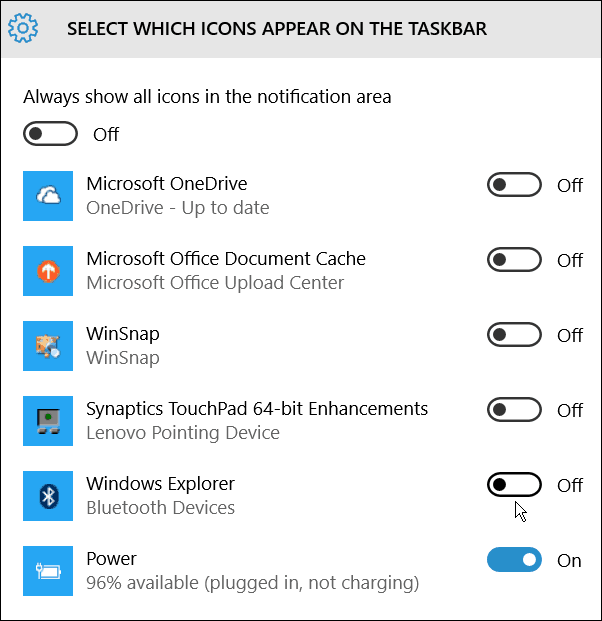Viewport: 602px width, 621px height.
Task: Turn off the Power icon toggle
Action: pyautogui.click(x=514, y=560)
